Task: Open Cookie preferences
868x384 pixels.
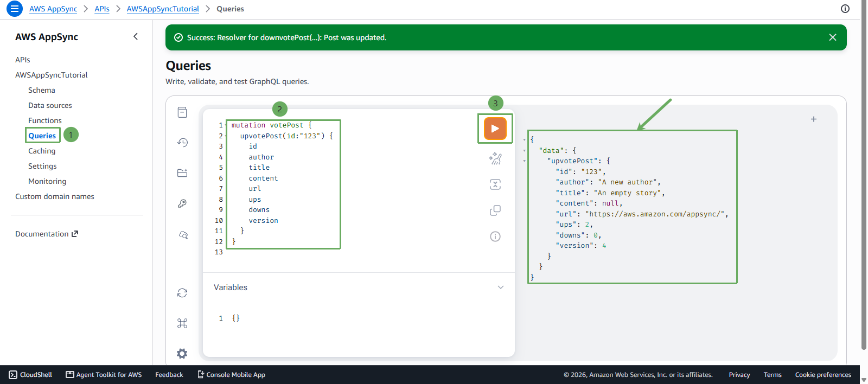Action: [823, 375]
